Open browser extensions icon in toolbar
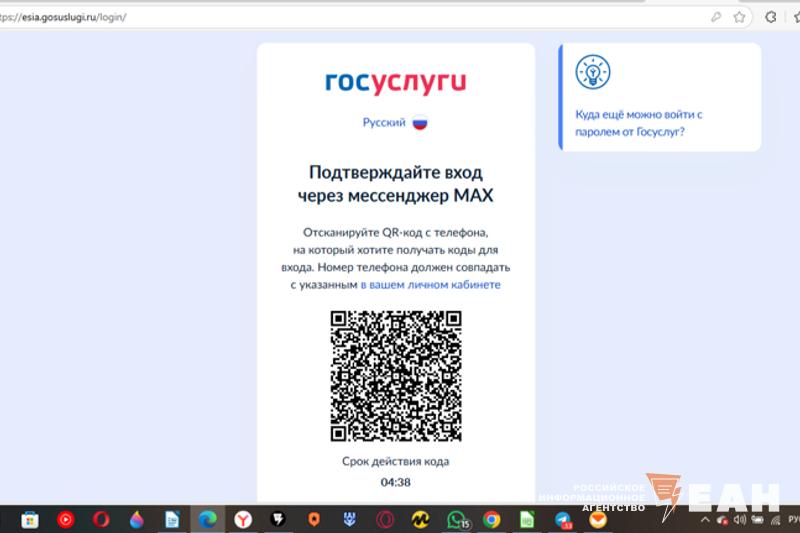The image size is (800, 533). [x=771, y=18]
